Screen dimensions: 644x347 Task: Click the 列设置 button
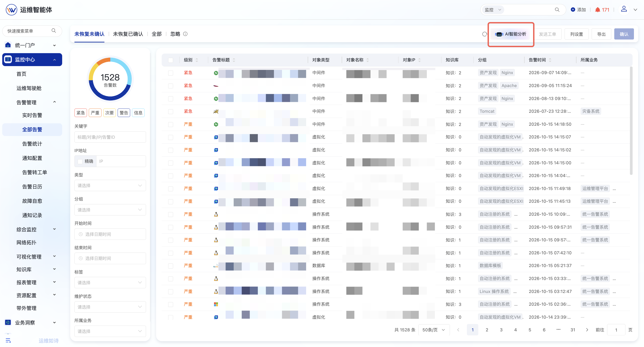tap(576, 34)
